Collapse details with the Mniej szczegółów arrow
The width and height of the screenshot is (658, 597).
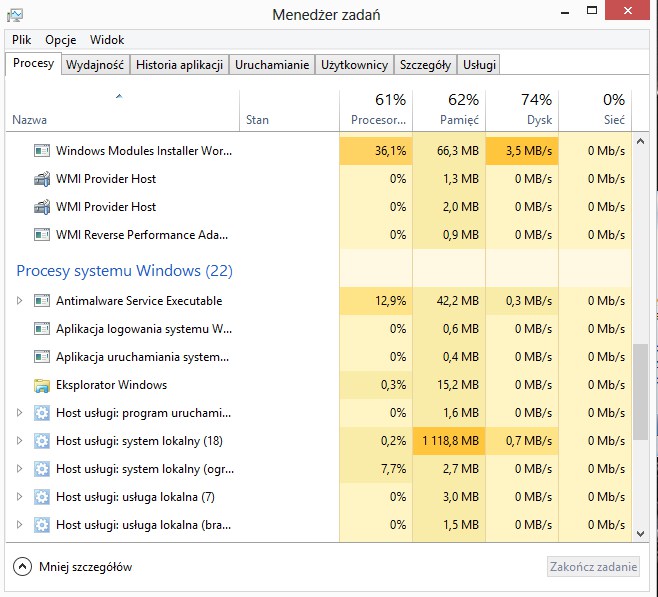[x=22, y=567]
